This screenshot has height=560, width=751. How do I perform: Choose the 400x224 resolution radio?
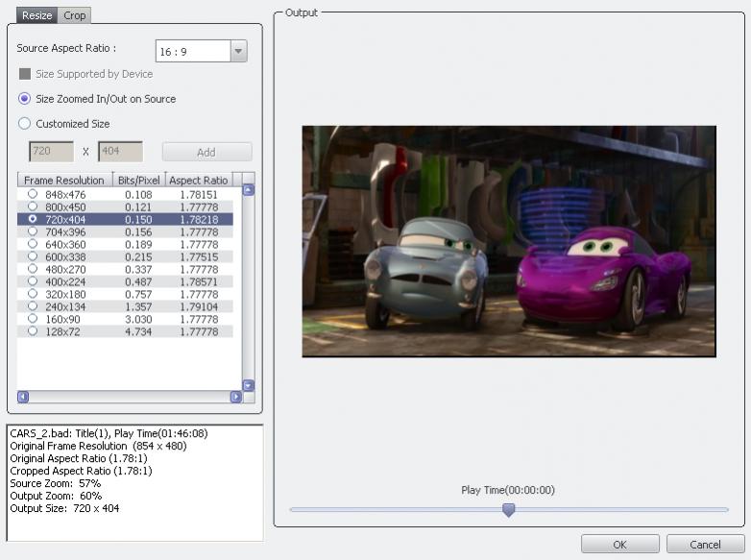tap(33, 281)
